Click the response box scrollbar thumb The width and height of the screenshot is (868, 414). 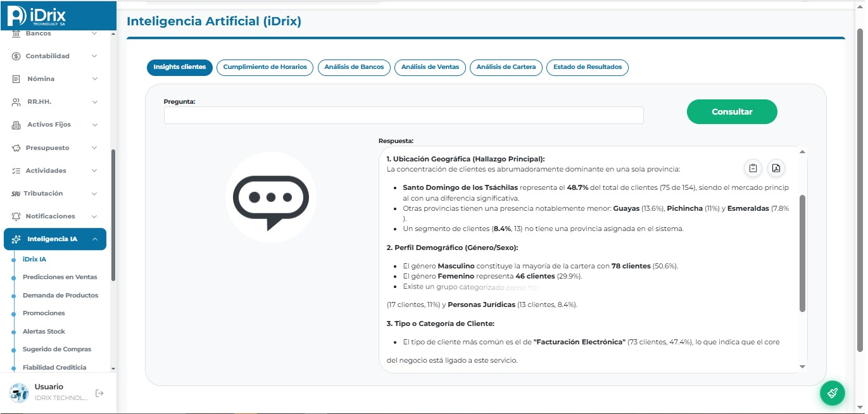(x=802, y=253)
